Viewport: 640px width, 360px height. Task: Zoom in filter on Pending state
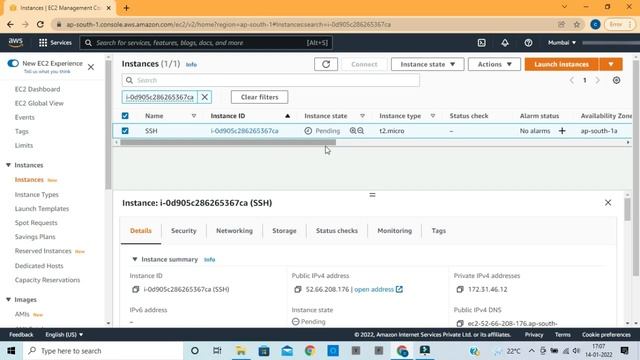point(353,131)
